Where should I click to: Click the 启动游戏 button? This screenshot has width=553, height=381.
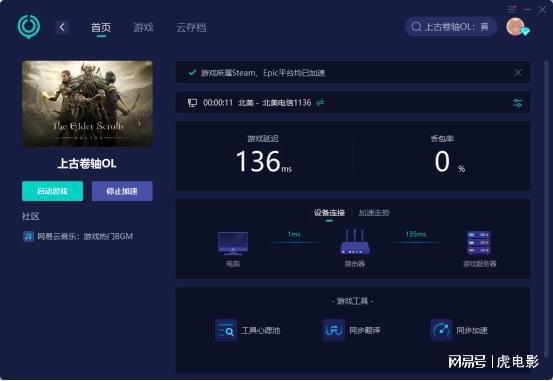pyautogui.click(x=53, y=191)
